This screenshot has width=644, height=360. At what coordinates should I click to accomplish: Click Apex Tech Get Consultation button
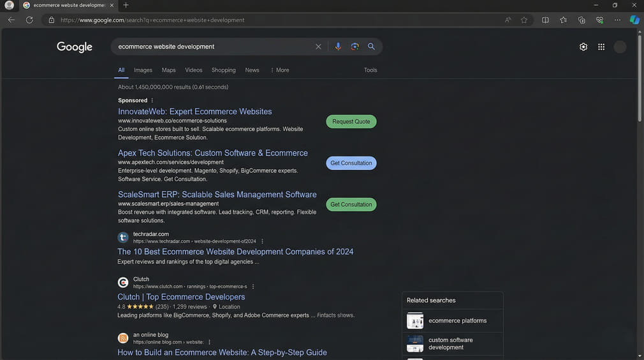tap(351, 163)
